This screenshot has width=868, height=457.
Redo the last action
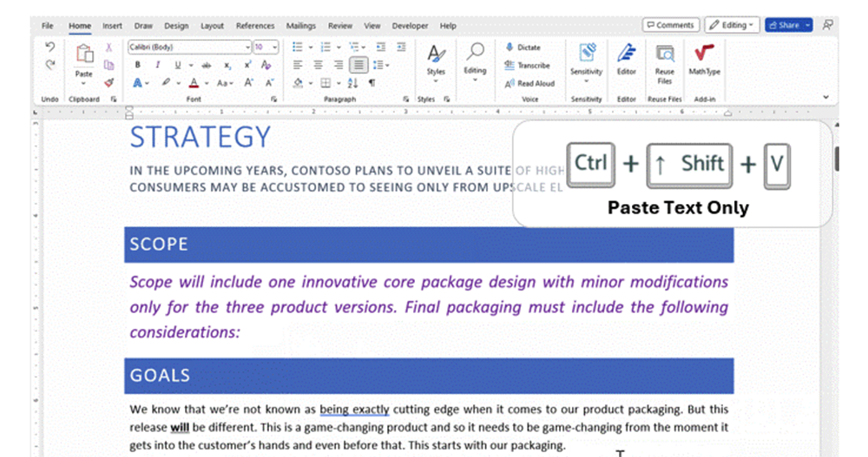tap(49, 65)
